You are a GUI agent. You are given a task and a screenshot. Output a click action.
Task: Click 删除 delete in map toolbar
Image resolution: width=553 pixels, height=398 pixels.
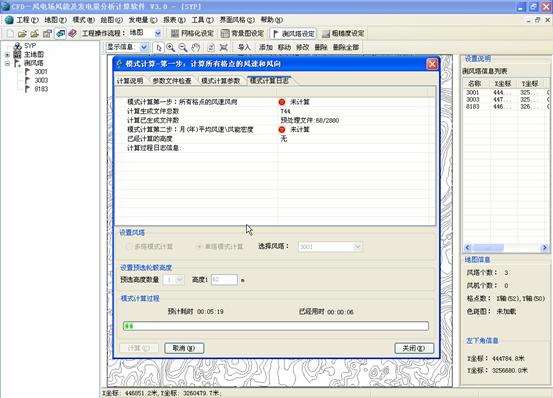[321, 47]
